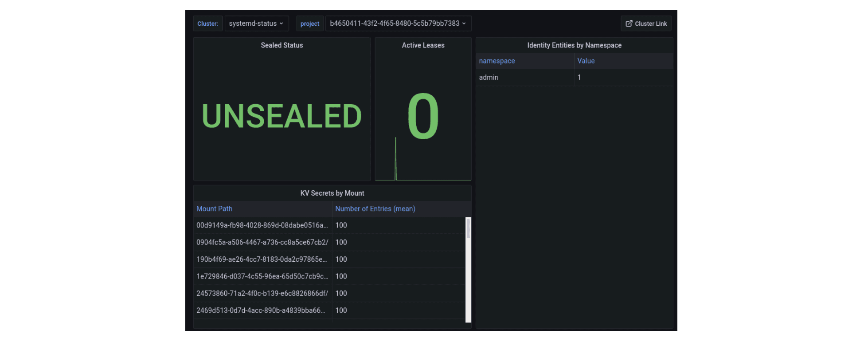
Task: Click the mount path starting with 00d9149a
Action: (x=262, y=225)
